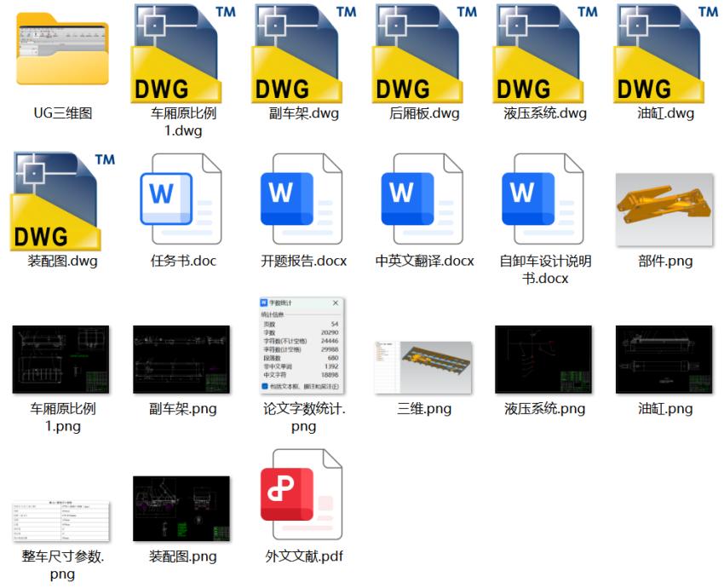Image resolution: width=724 pixels, height=588 pixels.
Task: Open the UG三维图 folder icon
Action: [x=63, y=49]
